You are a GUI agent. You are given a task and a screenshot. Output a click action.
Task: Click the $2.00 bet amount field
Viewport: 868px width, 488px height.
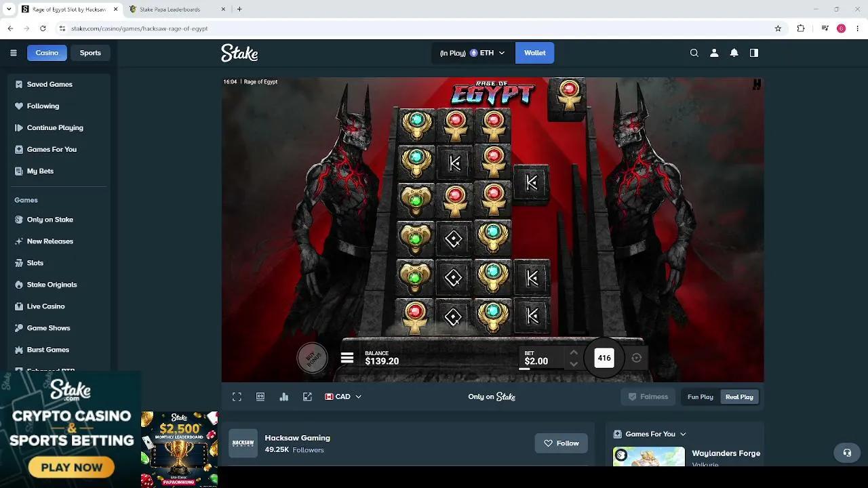536,361
